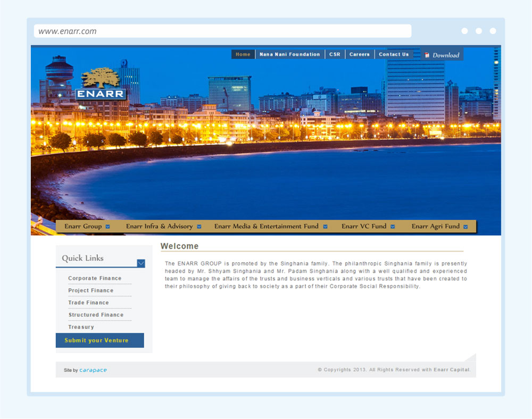532x419 pixels.
Task: Open the Corporate Finance quick link
Action: pos(95,278)
